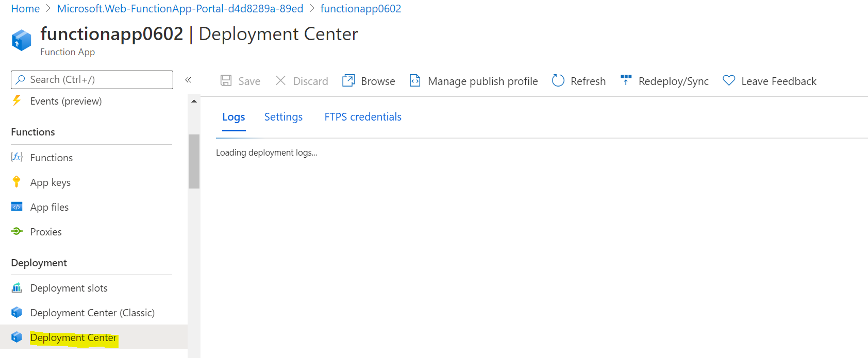Image resolution: width=868 pixels, height=358 pixels.
Task: Click the Redeploy/Sync icon
Action: [x=626, y=80]
